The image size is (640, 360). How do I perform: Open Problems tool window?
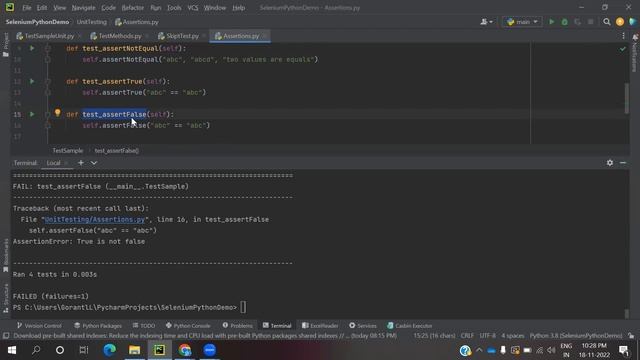click(238, 326)
